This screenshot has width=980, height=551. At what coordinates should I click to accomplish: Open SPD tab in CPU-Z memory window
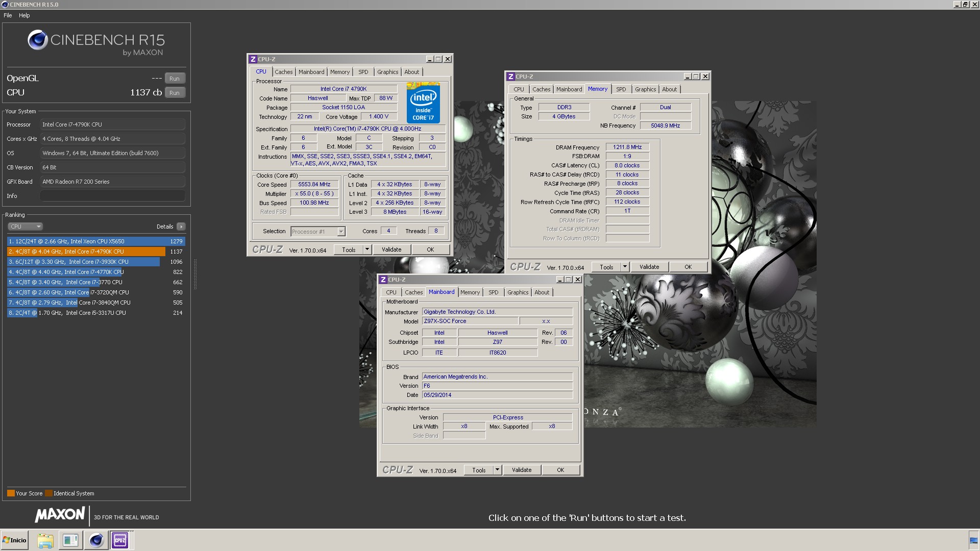click(x=621, y=89)
